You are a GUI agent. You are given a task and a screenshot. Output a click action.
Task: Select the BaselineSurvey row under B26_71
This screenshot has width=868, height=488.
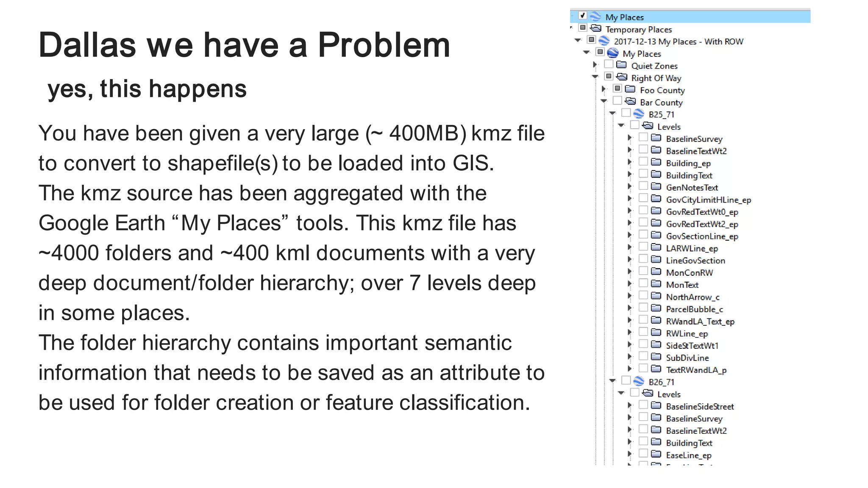point(694,419)
